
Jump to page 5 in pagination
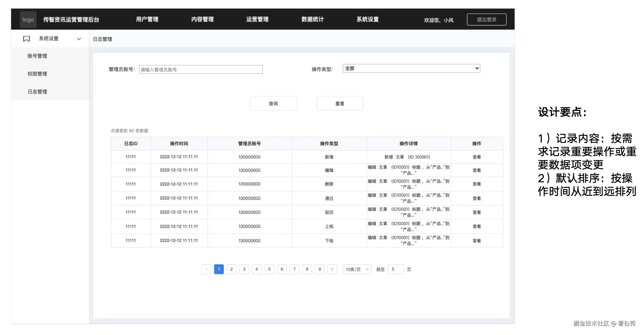tap(269, 269)
